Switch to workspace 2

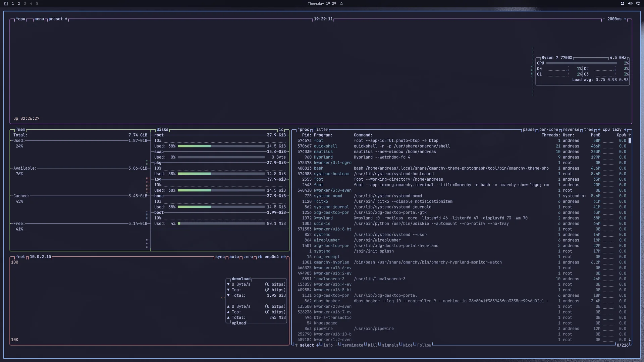(x=19, y=3)
